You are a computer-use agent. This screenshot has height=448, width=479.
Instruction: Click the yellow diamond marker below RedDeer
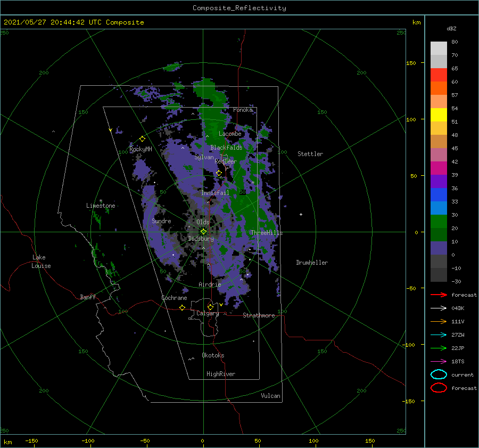click(x=219, y=173)
